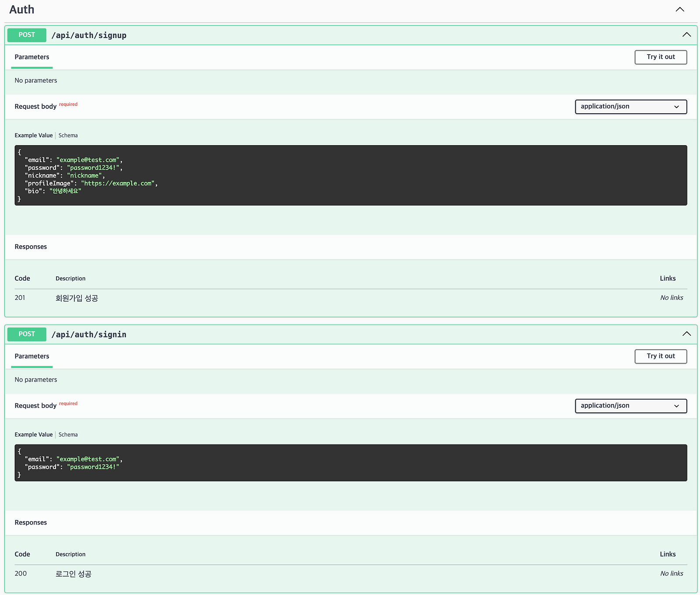The height and width of the screenshot is (595, 700).
Task: Click POST badge of signin endpoint
Action: tap(27, 334)
